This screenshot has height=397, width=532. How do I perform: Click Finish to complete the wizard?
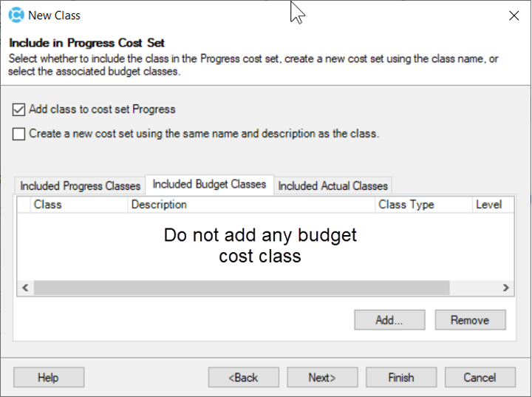(x=401, y=378)
